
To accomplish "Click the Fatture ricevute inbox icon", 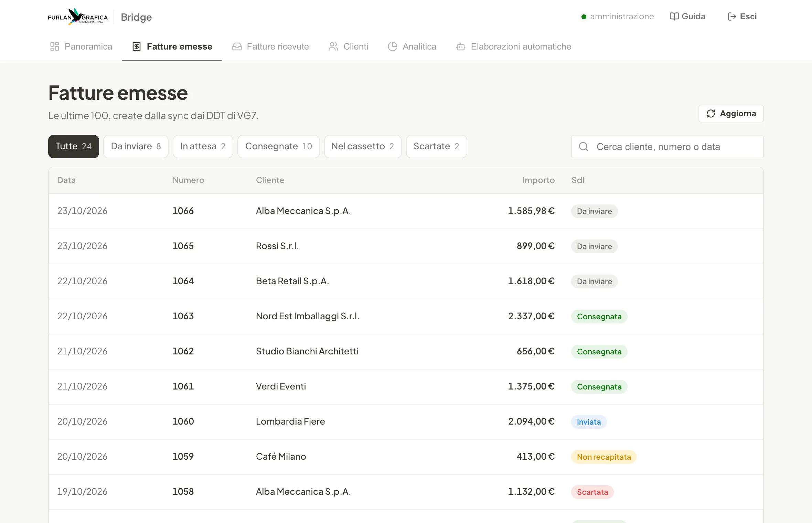I will (x=237, y=46).
